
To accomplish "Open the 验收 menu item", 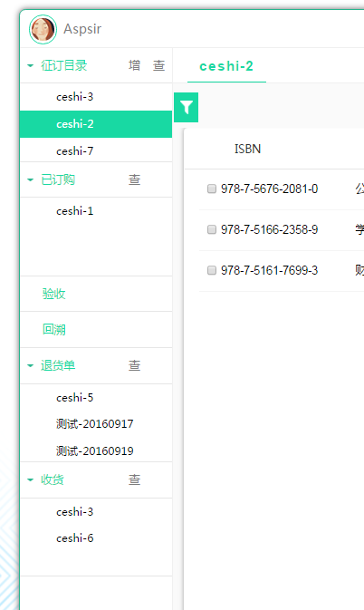I will (54, 294).
